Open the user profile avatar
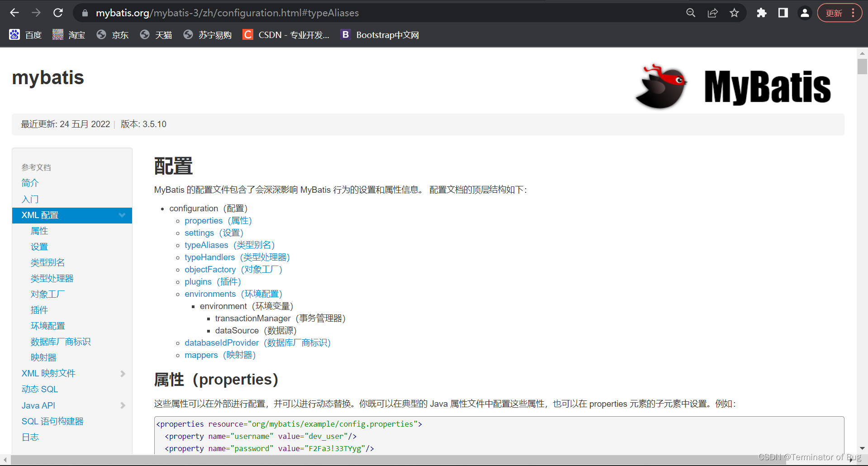This screenshot has height=466, width=868. [805, 13]
